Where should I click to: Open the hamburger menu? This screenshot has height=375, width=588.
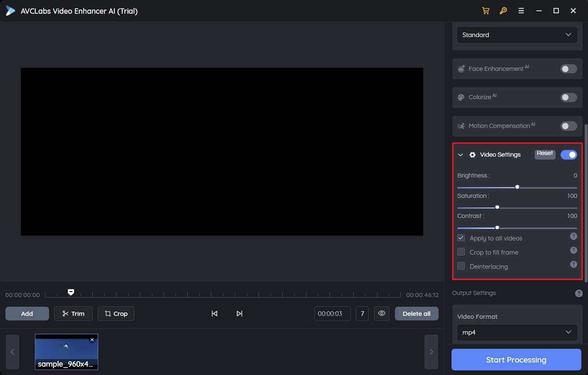(521, 10)
